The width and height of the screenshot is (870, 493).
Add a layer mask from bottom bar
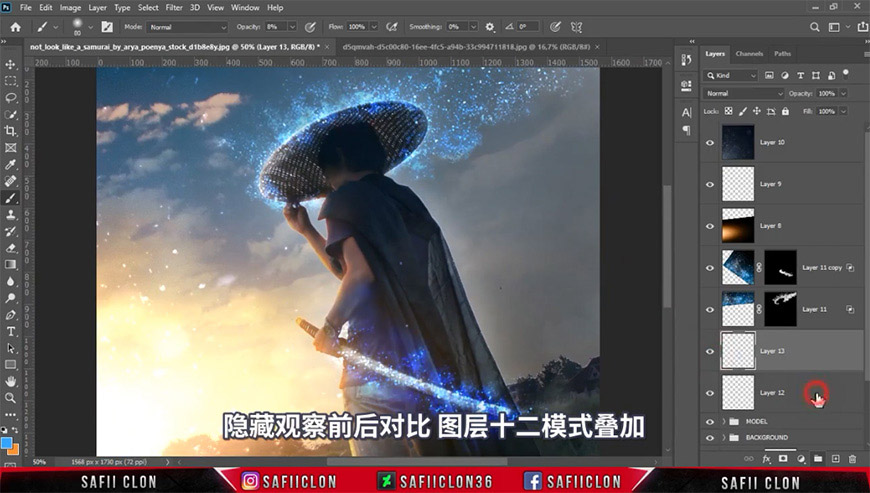783,459
